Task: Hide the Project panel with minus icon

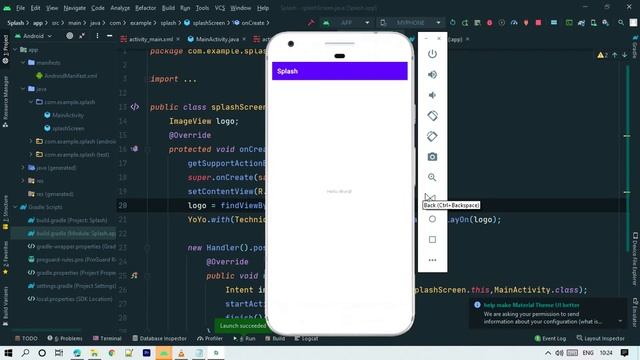Action: click(x=109, y=36)
